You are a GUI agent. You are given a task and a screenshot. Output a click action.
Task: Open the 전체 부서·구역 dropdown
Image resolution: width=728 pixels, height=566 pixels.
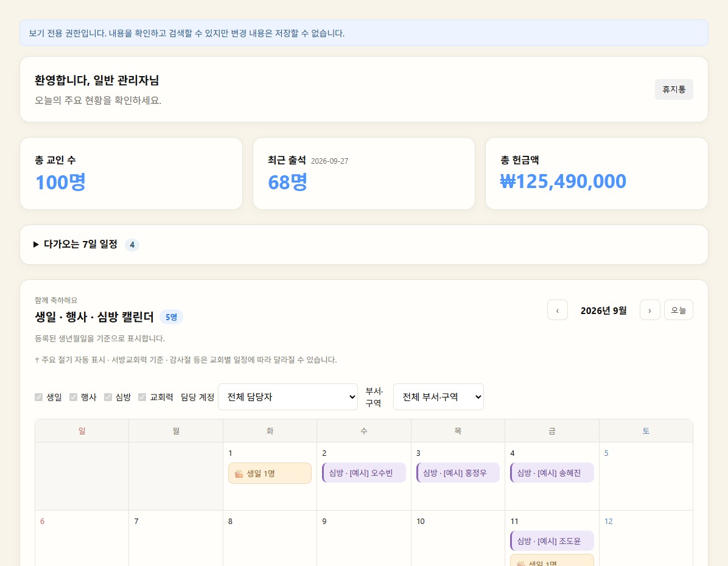pyautogui.click(x=438, y=397)
